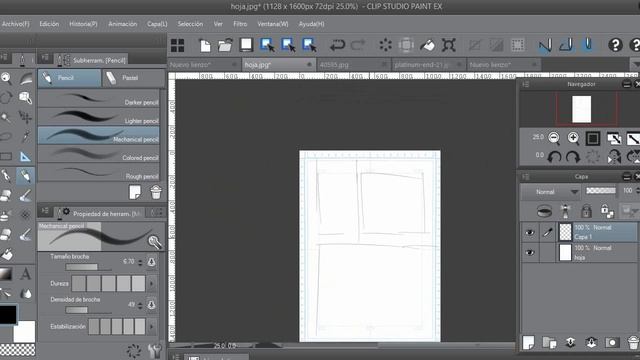Zoom in in the Navegador panel
Viewport: 640px width, 360px height.
click(x=573, y=138)
